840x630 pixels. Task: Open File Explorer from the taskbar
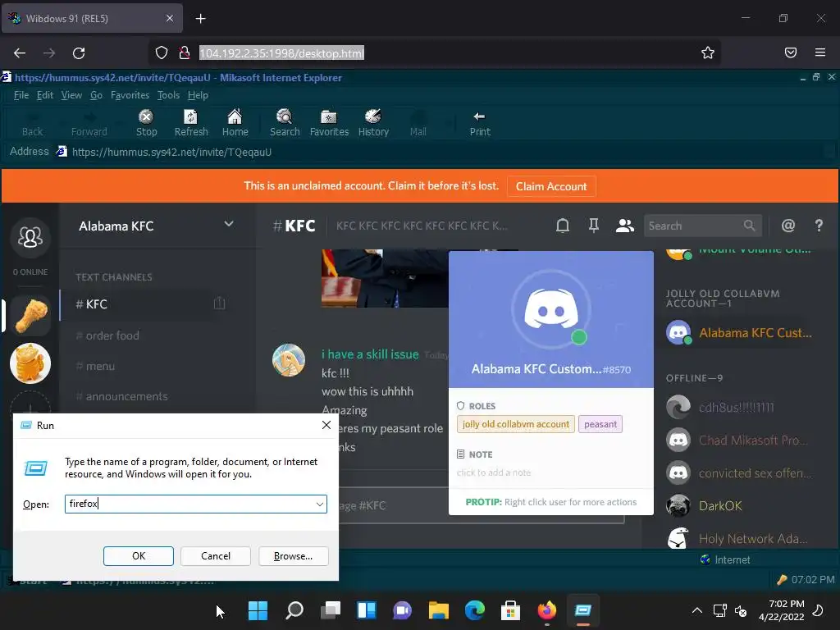point(438,610)
